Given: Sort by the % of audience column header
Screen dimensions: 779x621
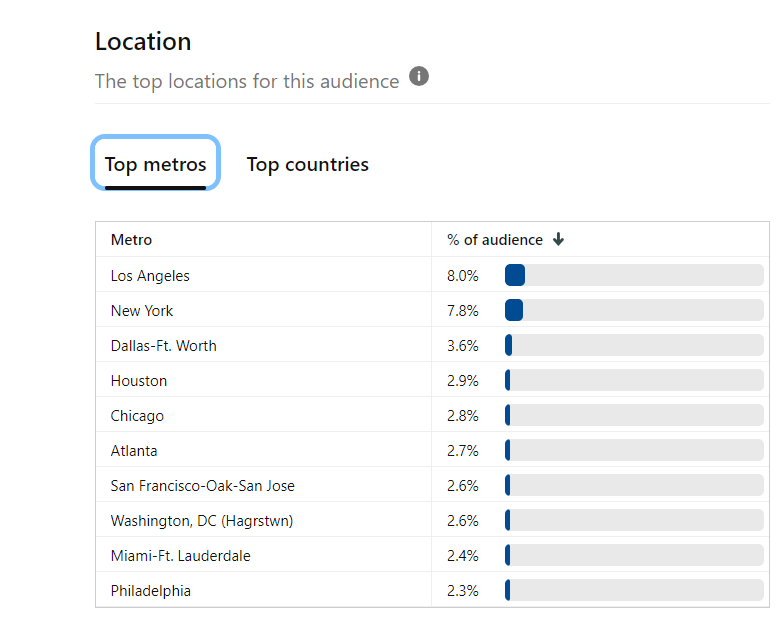Looking at the screenshot, I should [495, 240].
